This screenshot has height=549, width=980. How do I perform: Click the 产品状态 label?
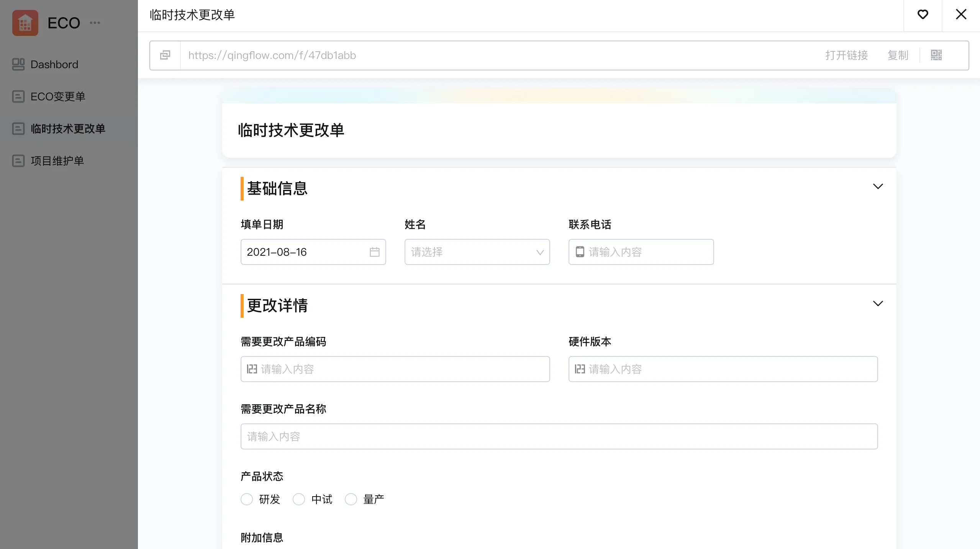(x=262, y=476)
